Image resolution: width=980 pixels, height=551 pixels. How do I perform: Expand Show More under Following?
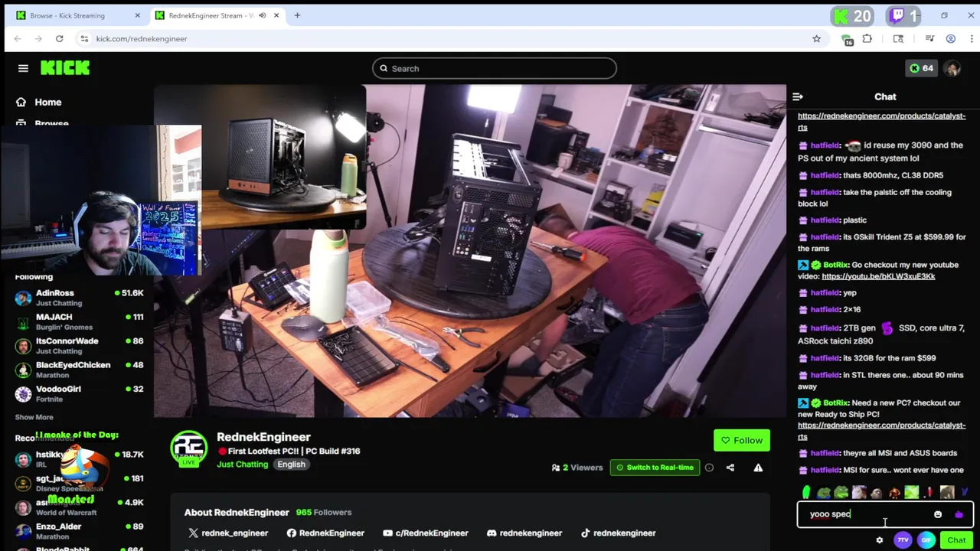[34, 417]
